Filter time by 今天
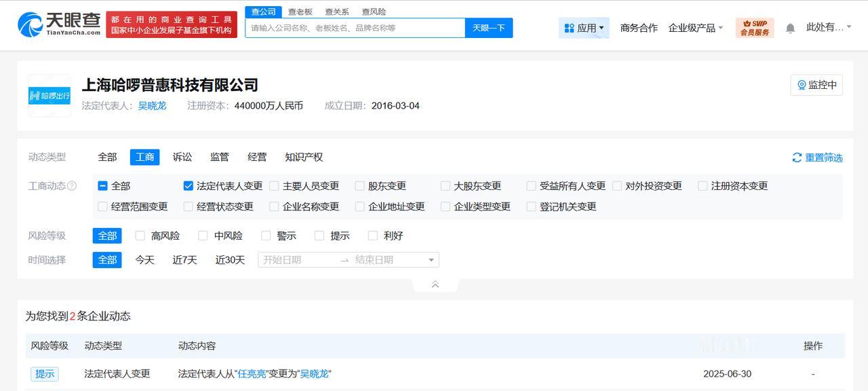This screenshot has width=868, height=391. (145, 260)
